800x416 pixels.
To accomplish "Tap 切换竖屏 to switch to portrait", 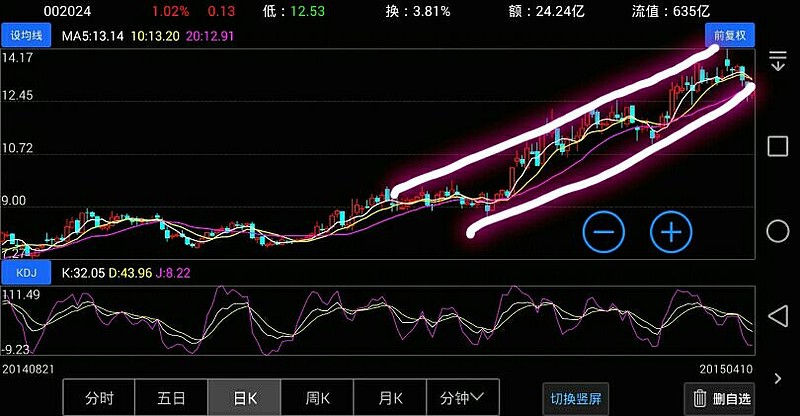I will coord(576,399).
